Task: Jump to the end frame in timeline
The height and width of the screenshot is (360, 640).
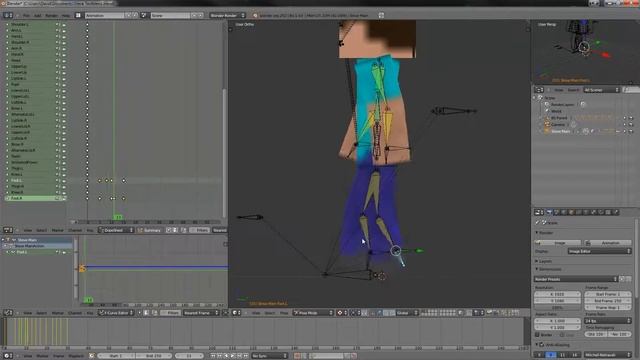Action: [246, 356]
